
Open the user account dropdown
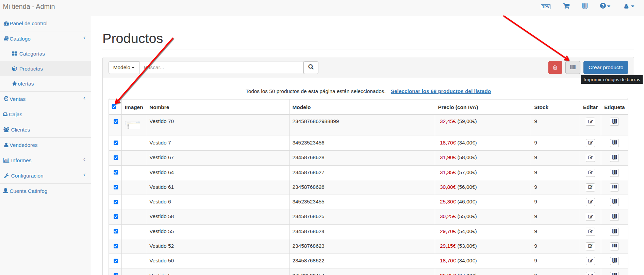[629, 6]
